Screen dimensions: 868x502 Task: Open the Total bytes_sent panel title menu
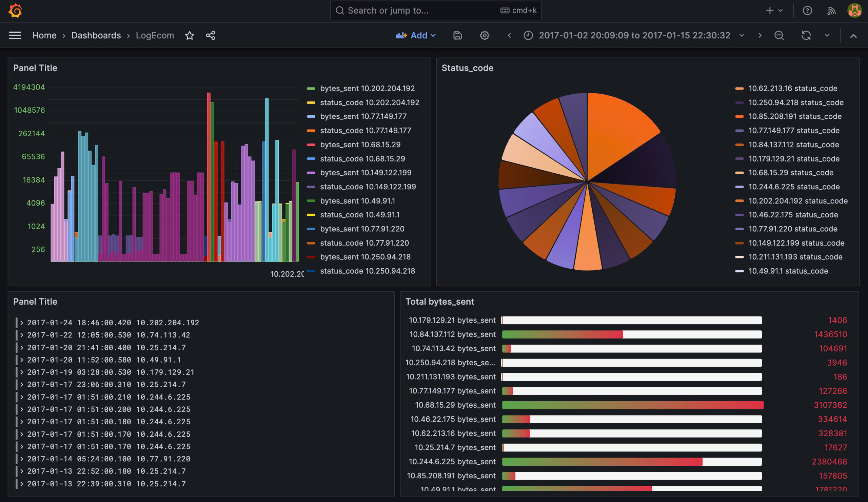point(439,302)
